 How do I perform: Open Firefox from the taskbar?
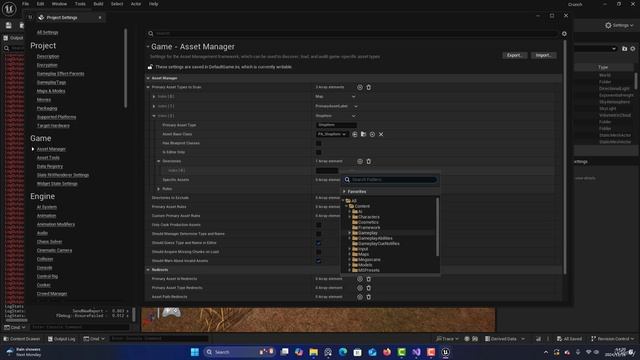387,352
